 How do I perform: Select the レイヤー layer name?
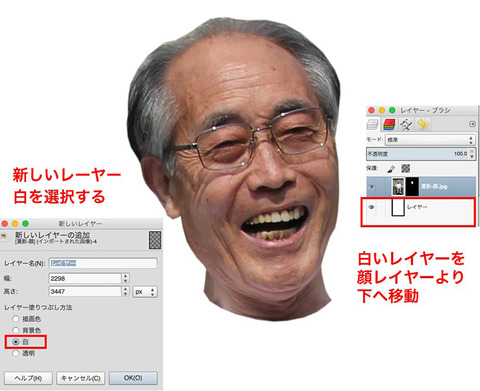tap(417, 207)
